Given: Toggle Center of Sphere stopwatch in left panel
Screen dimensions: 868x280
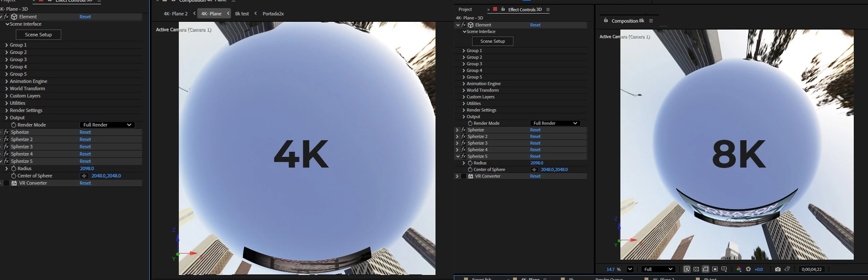Looking at the screenshot, I should (14, 176).
